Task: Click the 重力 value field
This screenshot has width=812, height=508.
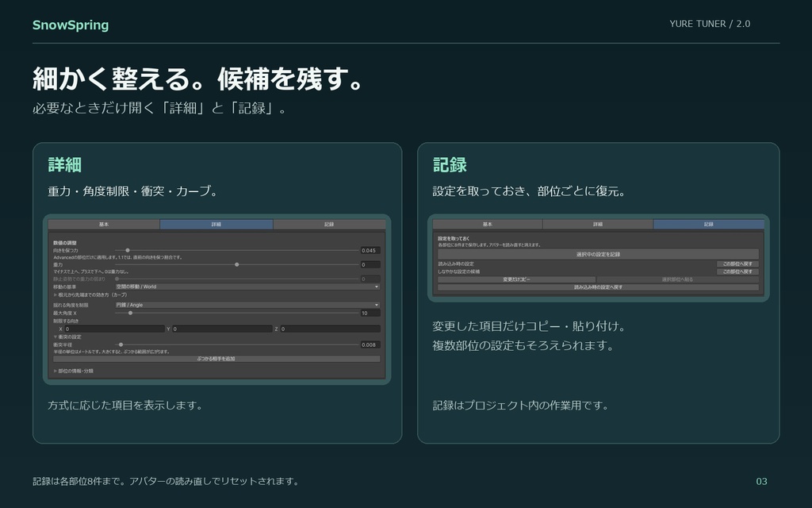Action: [370, 265]
